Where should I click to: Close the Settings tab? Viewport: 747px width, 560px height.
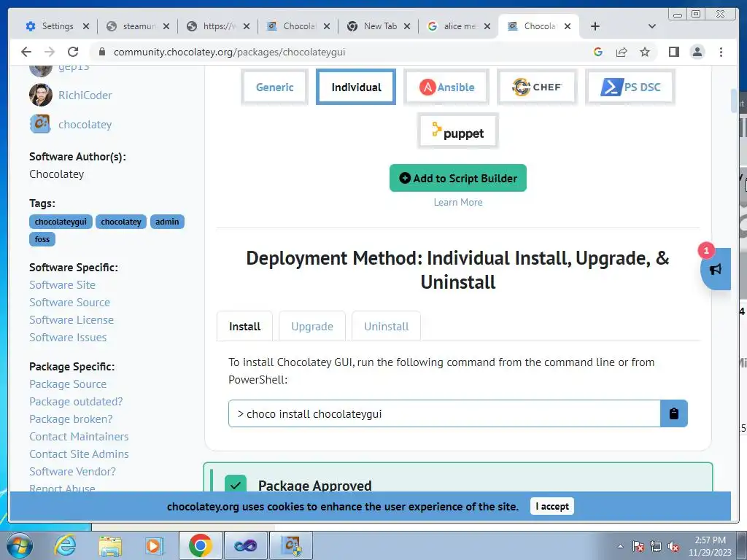point(86,26)
